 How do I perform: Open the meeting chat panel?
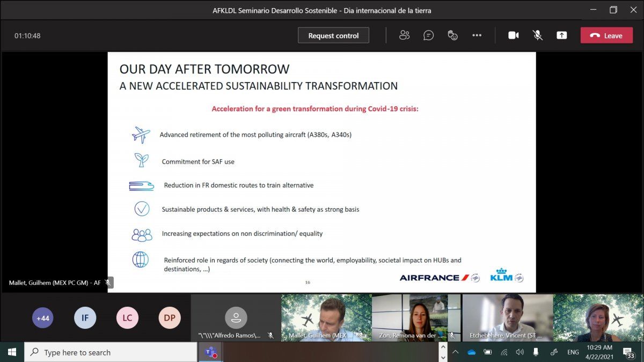pyautogui.click(x=428, y=35)
